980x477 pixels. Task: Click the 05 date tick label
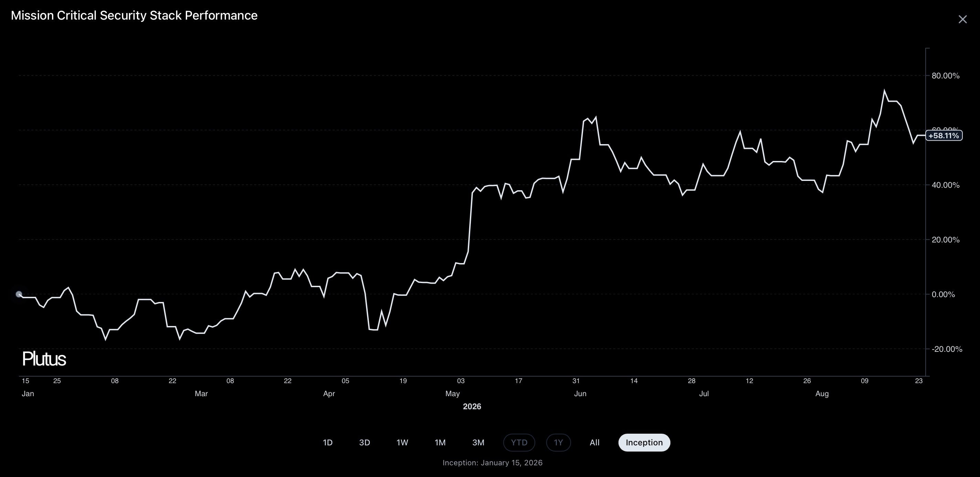coord(345,381)
